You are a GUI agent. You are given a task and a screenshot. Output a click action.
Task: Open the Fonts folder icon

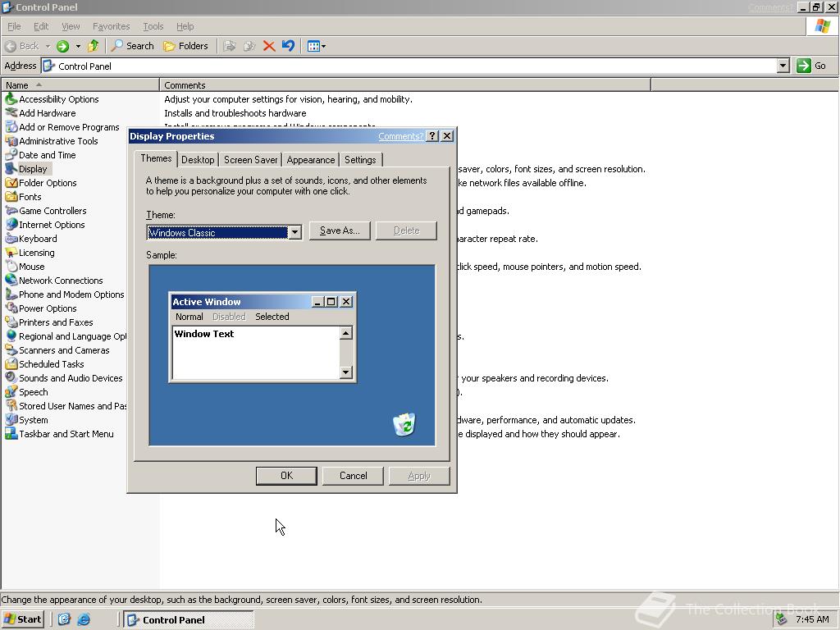[11, 196]
